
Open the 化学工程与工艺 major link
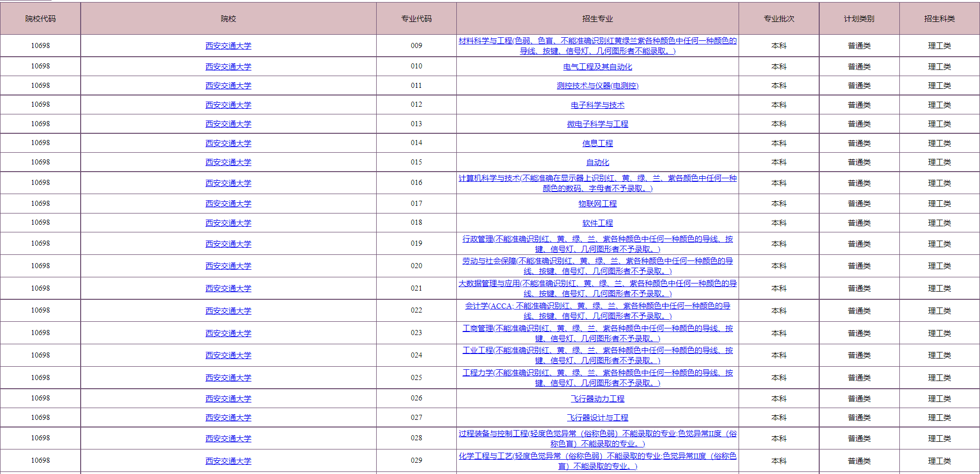pyautogui.click(x=597, y=461)
